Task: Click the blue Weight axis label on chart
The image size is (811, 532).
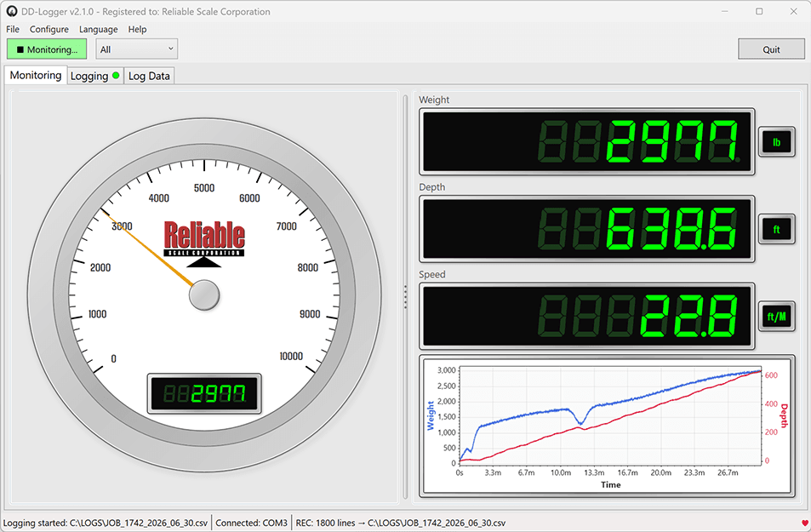Action: (x=431, y=415)
